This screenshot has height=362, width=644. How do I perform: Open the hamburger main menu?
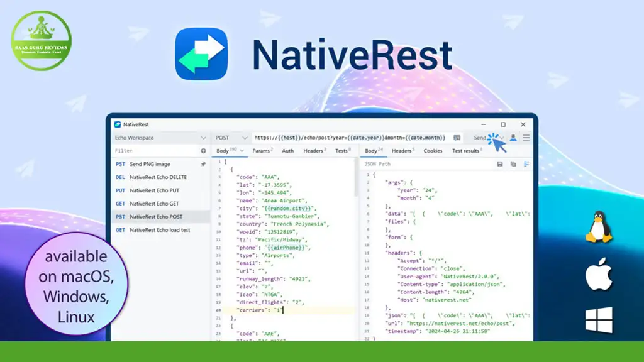pyautogui.click(x=526, y=138)
